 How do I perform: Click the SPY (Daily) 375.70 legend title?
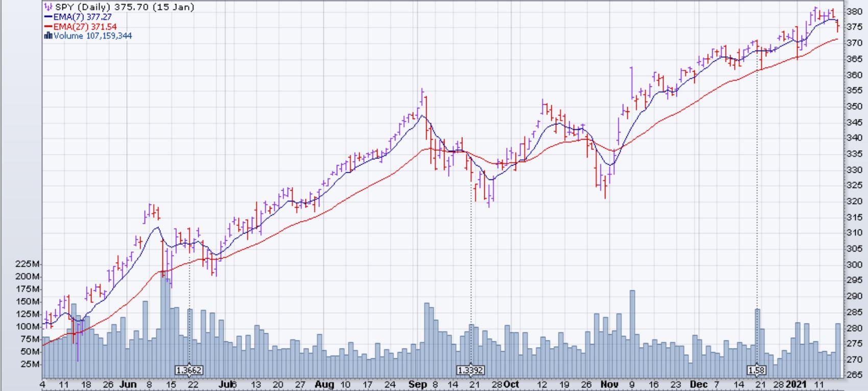[124, 7]
